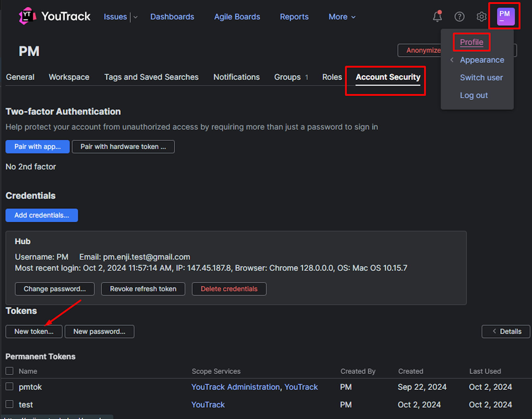Click the PM user avatar
This screenshot has height=419, width=532.
pos(505,16)
